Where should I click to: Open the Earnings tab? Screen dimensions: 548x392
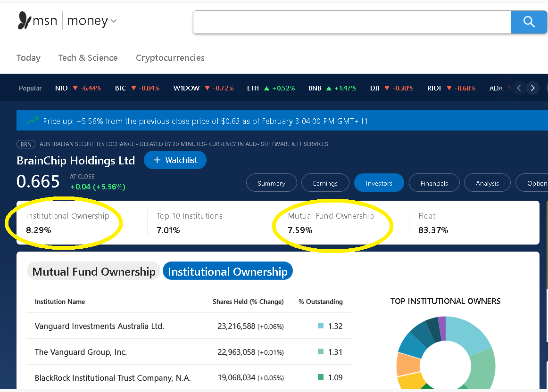325,183
